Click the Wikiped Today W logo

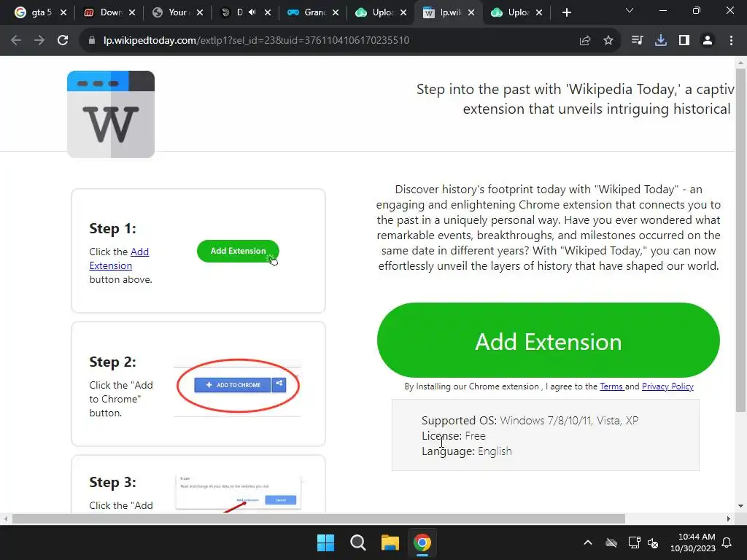coord(111,114)
